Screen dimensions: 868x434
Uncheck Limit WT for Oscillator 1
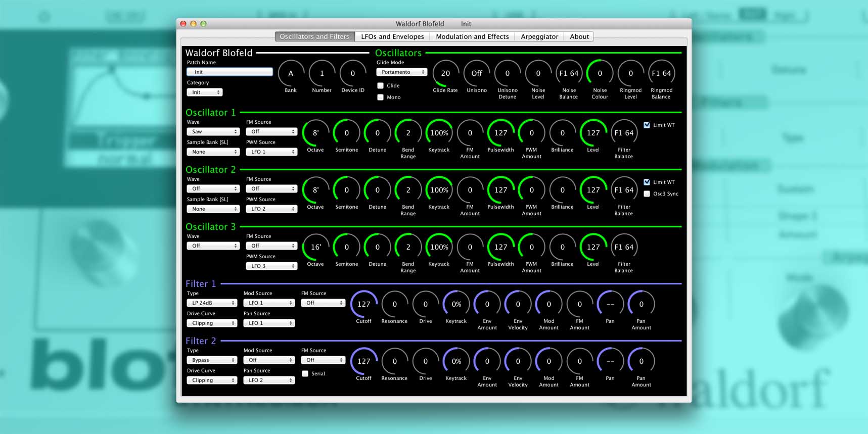647,125
